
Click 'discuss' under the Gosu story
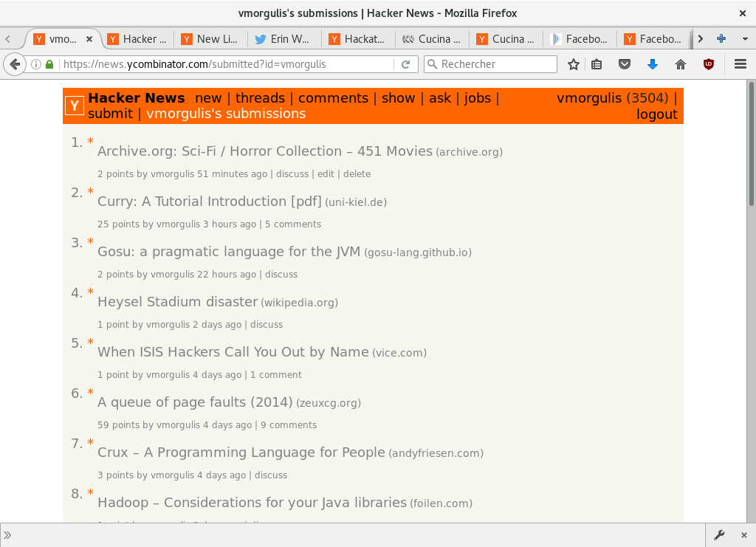[x=281, y=274]
